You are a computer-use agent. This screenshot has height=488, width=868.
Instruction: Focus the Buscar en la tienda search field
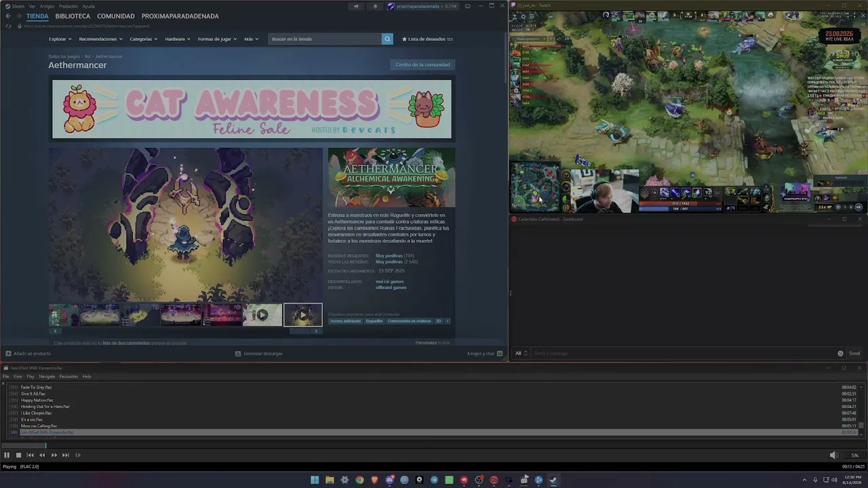pos(325,39)
